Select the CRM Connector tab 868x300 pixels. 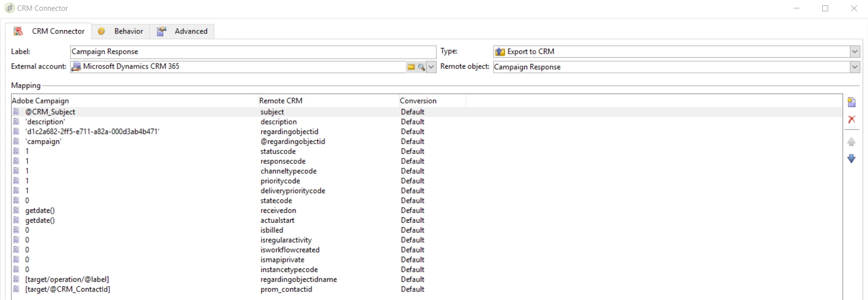pos(48,31)
